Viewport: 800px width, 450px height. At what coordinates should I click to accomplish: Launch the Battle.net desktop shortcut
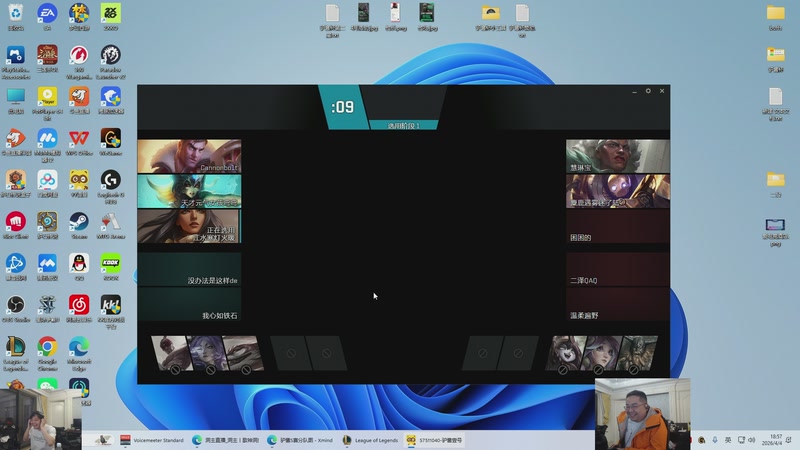click(x=16, y=267)
